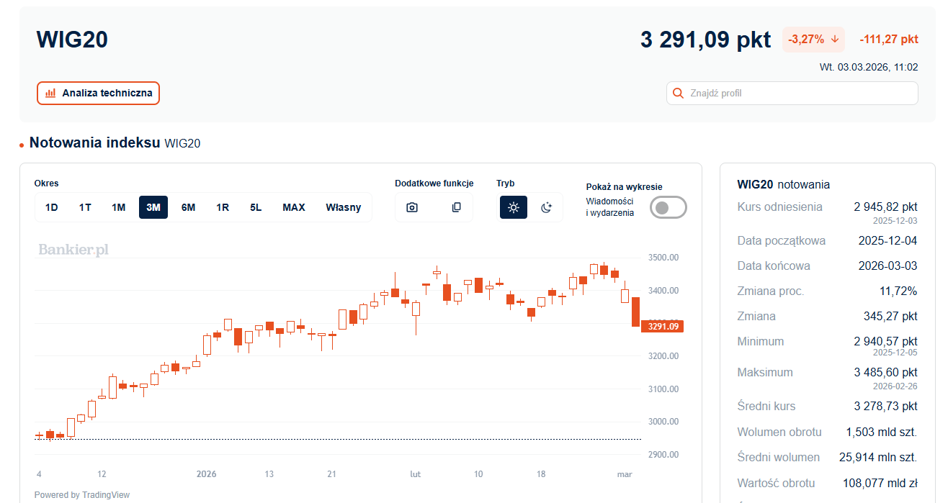Focus the Znajdź profil search field
Screen dimensions: 948x503
coord(792,93)
